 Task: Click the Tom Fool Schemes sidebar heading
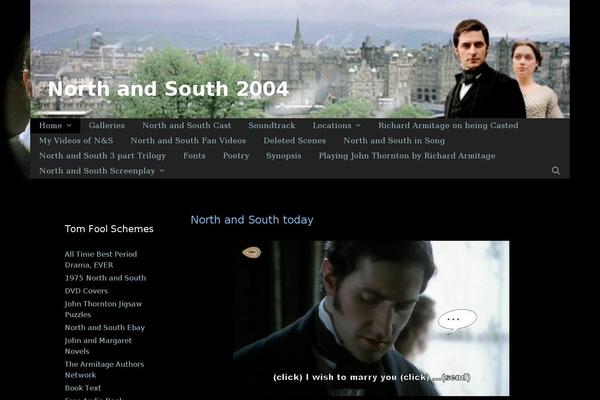point(109,229)
